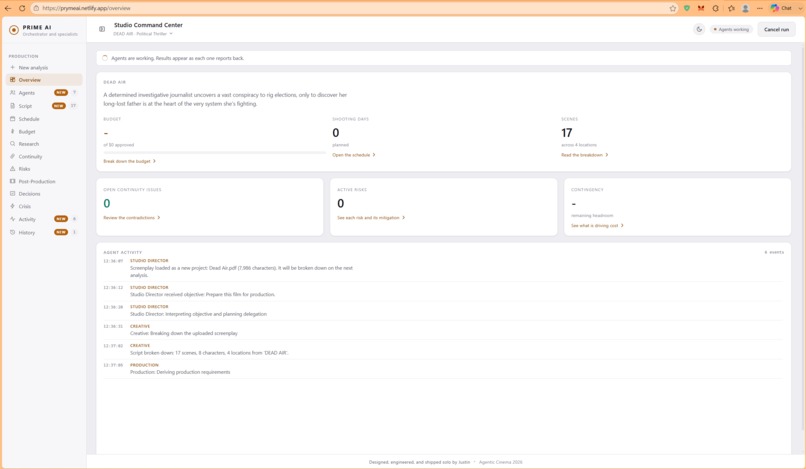The height and width of the screenshot is (469, 806).
Task: Click the scenes count 17
Action: coord(566,133)
